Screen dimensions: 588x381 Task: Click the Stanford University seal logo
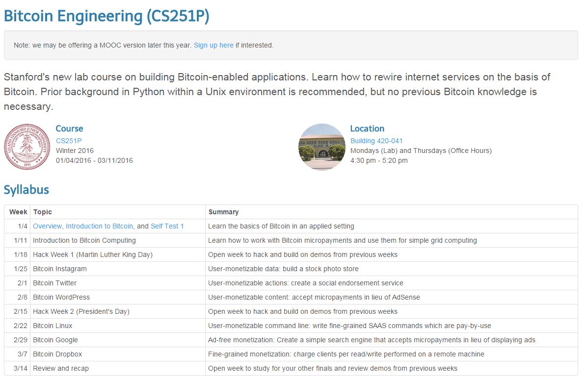[x=27, y=147]
